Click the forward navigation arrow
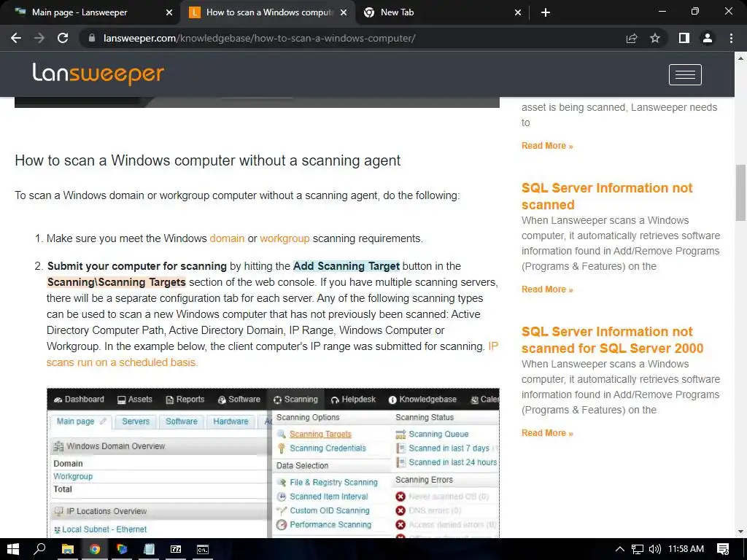 [39, 38]
